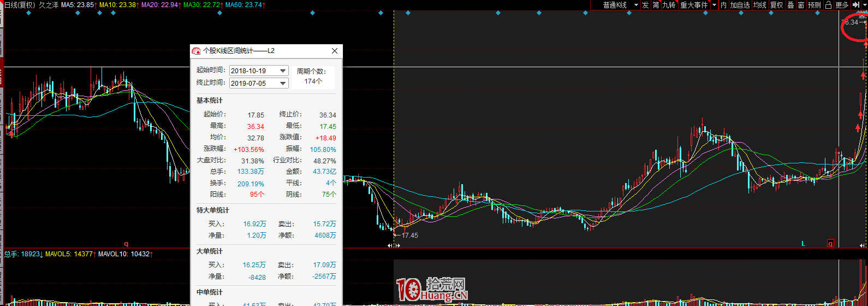Click the 周期个数 174个 box
Image resolution: width=868 pixels, height=306 pixels.
tap(312, 76)
